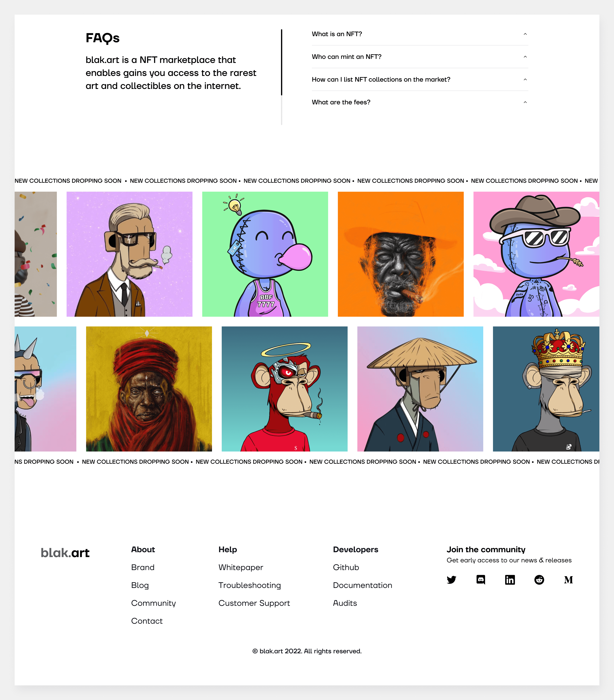Click the blak.art footer logo
Image resolution: width=614 pixels, height=700 pixels.
pos(65,553)
